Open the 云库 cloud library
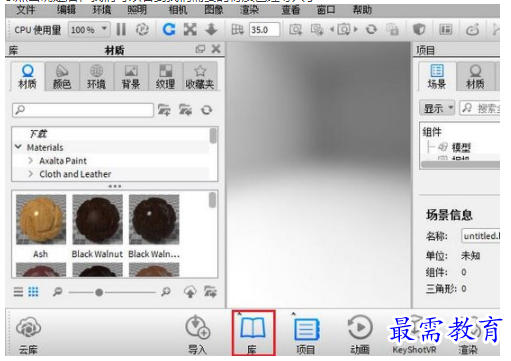 click(x=28, y=334)
